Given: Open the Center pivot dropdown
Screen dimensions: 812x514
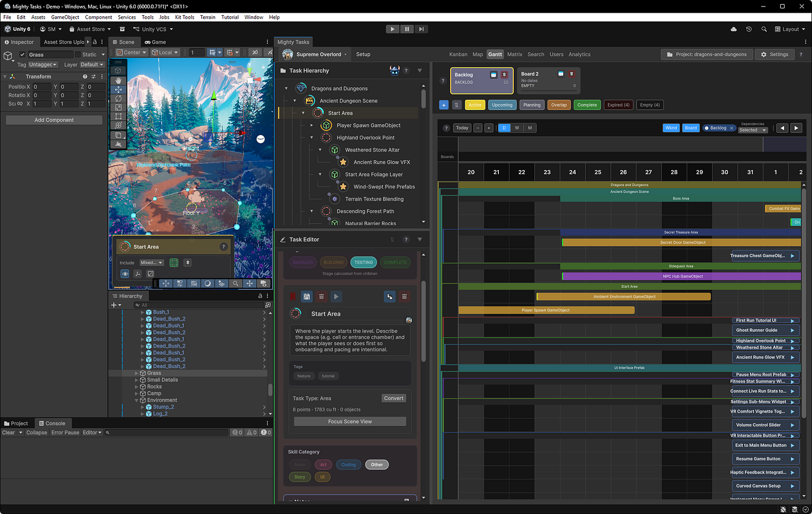Looking at the screenshot, I should tap(131, 52).
